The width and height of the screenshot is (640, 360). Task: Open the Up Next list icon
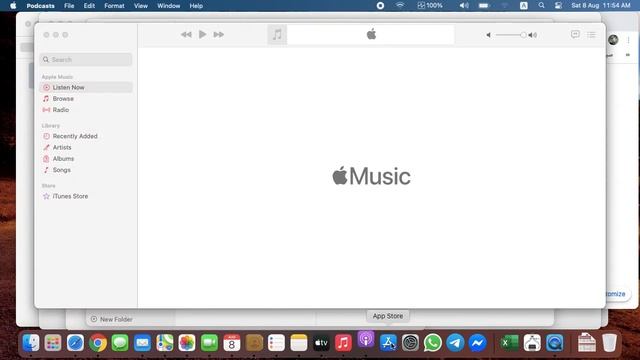[591, 35]
